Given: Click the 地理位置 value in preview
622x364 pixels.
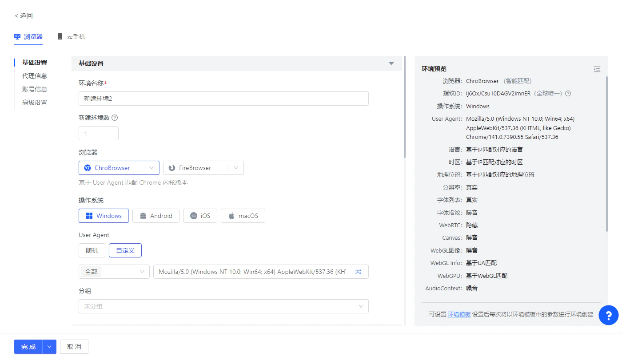Looking at the screenshot, I should 500,174.
